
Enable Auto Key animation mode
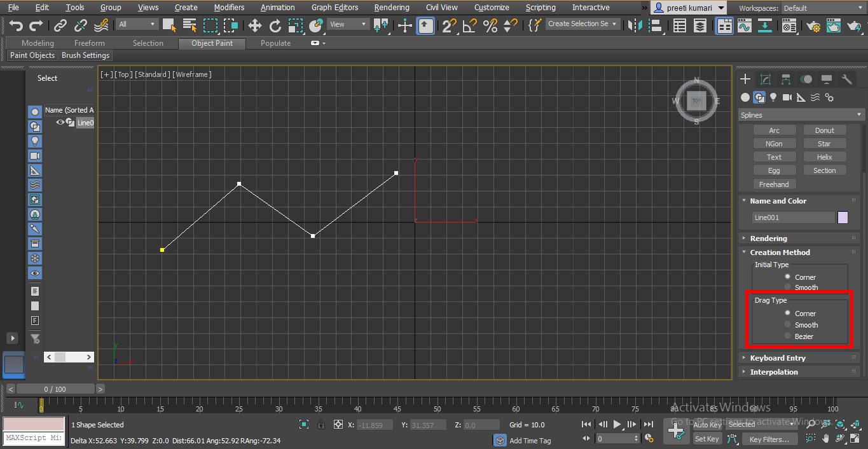(708, 424)
